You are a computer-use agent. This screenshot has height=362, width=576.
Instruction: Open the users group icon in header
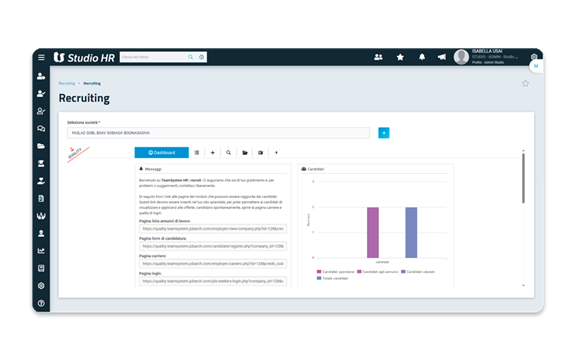378,57
